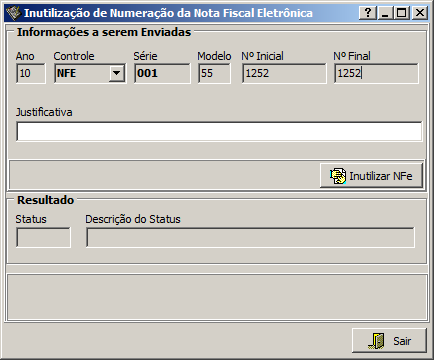
Task: Click the Nº Inicial field with 1252
Action: [x=284, y=73]
